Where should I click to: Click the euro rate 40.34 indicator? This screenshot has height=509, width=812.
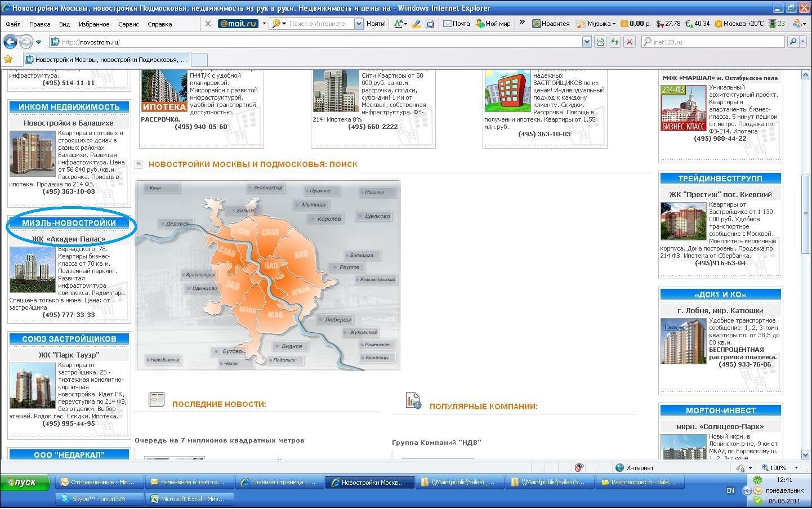coord(697,24)
